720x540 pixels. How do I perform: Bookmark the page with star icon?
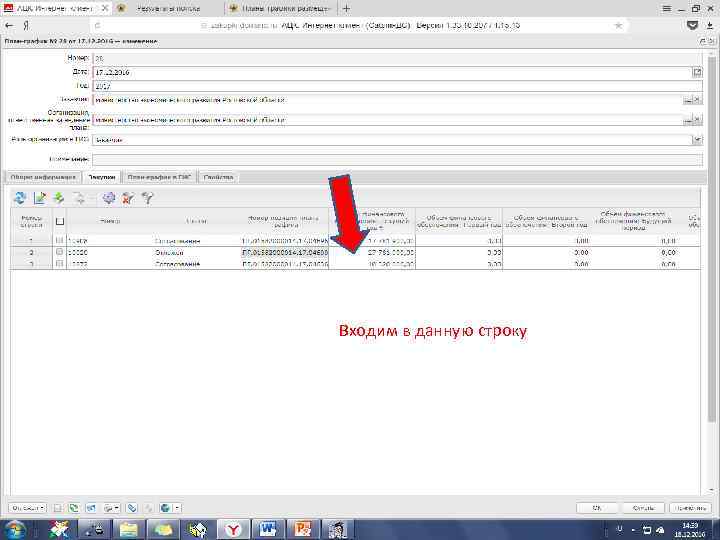618,26
